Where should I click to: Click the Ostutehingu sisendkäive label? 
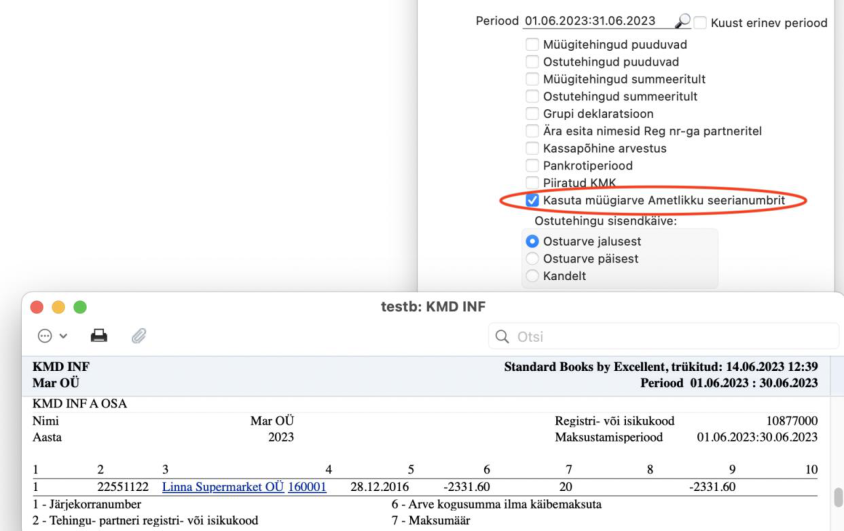click(x=606, y=221)
